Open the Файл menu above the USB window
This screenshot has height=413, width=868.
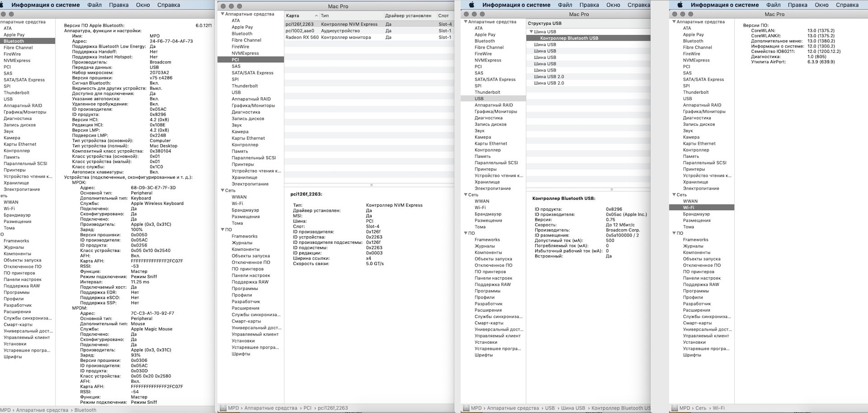565,5
